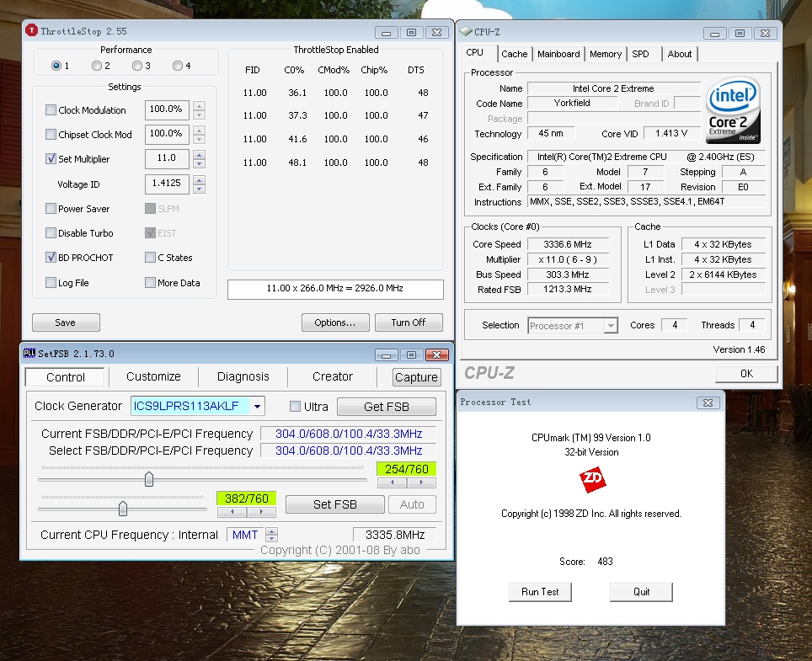Decrease FSB step with left arrow under 254/760
Image resolution: width=812 pixels, height=661 pixels.
[x=392, y=482]
